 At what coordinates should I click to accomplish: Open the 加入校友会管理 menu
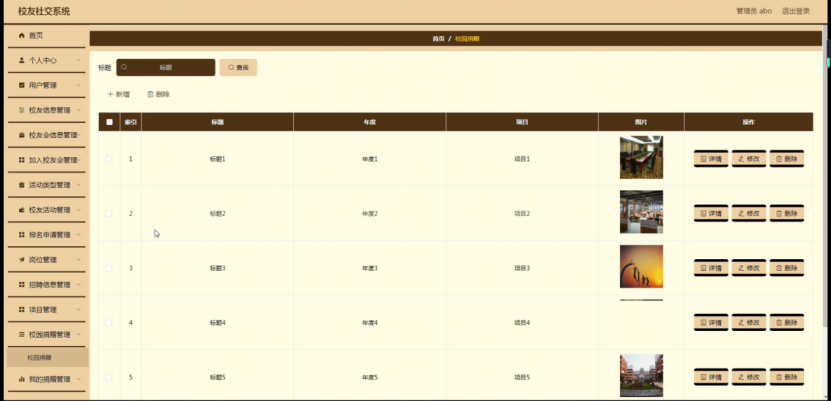pyautogui.click(x=46, y=160)
